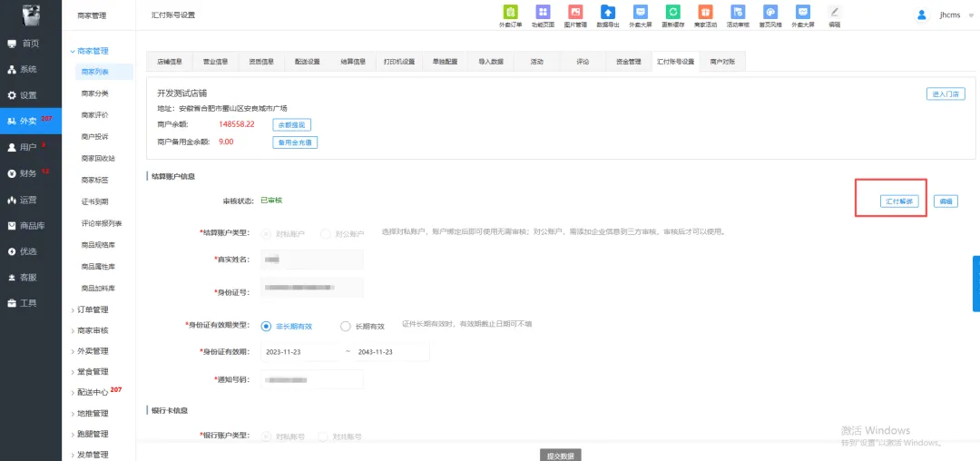Viewport: 980px width, 461px height.
Task: Select the 长期有效 radio button
Action: point(345,327)
